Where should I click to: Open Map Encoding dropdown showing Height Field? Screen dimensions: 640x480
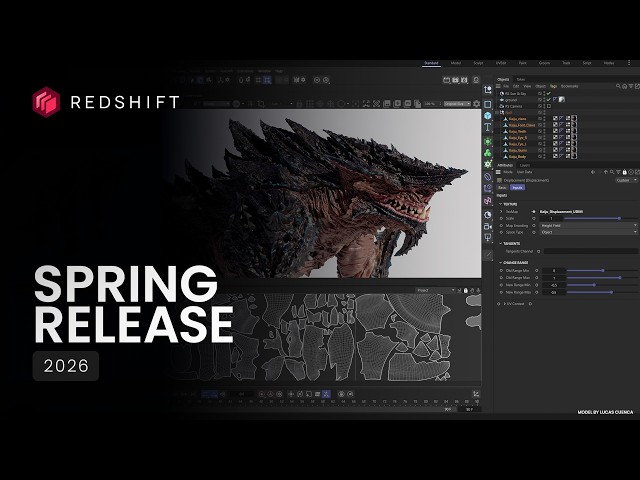tap(589, 225)
